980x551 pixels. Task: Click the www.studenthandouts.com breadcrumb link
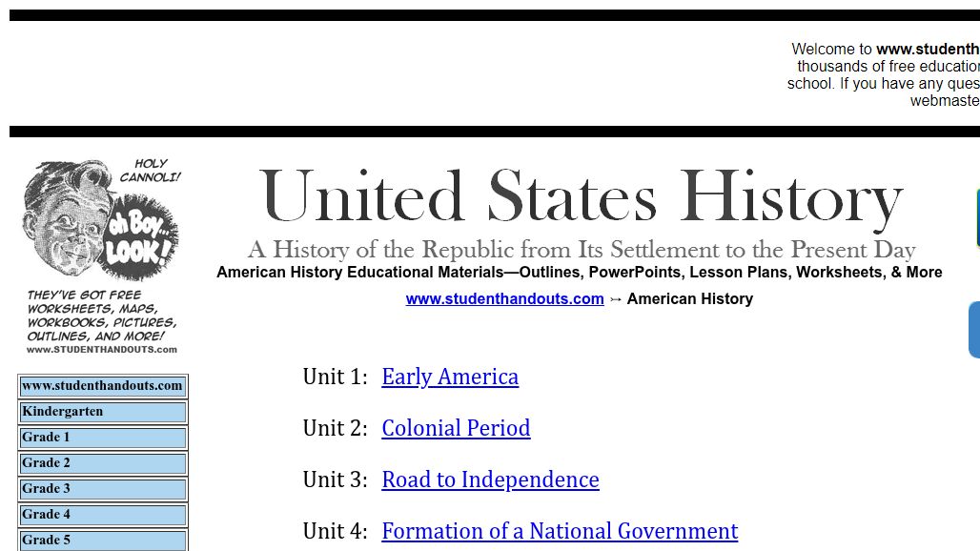[504, 298]
